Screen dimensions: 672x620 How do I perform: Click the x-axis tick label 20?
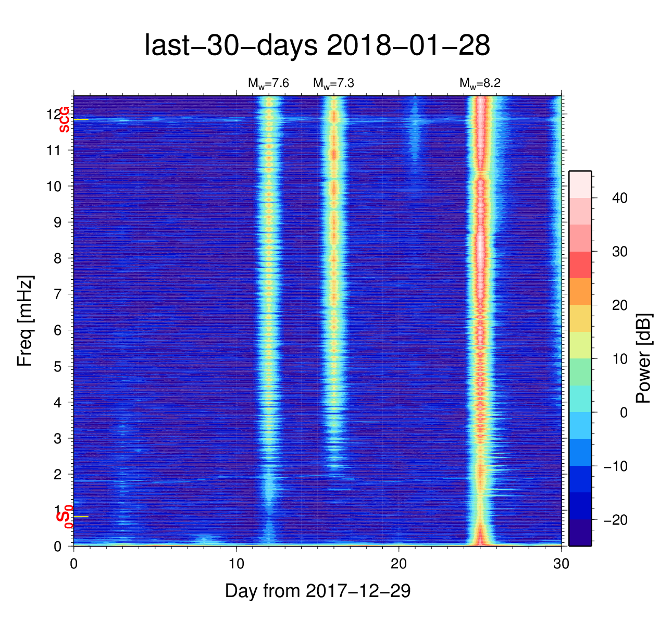[399, 564]
